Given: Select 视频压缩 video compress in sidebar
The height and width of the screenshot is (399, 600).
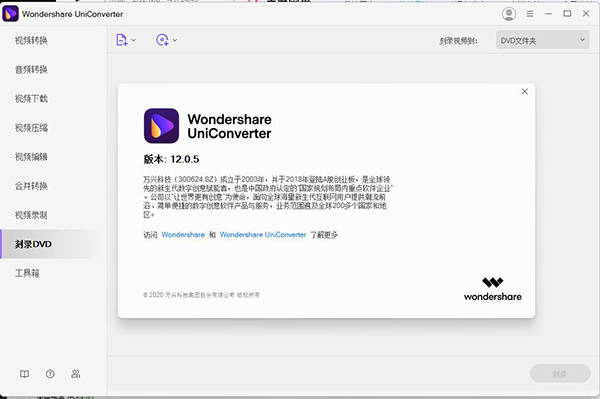Looking at the screenshot, I should pos(31,127).
